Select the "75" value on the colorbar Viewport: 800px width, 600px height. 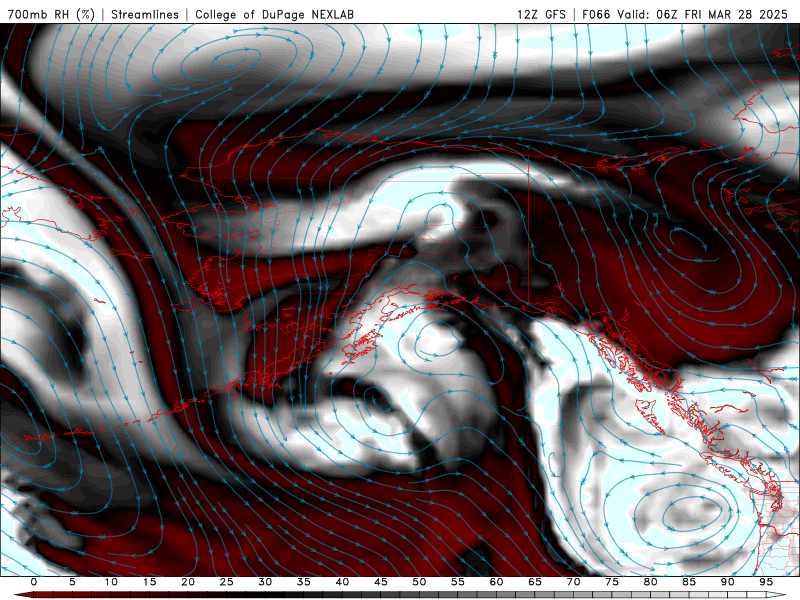tap(612, 582)
